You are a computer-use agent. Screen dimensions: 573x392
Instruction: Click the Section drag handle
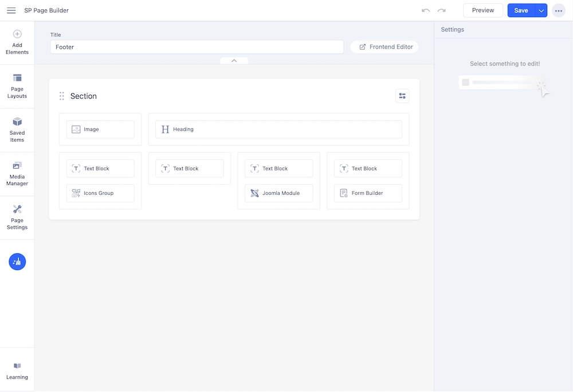tap(62, 96)
